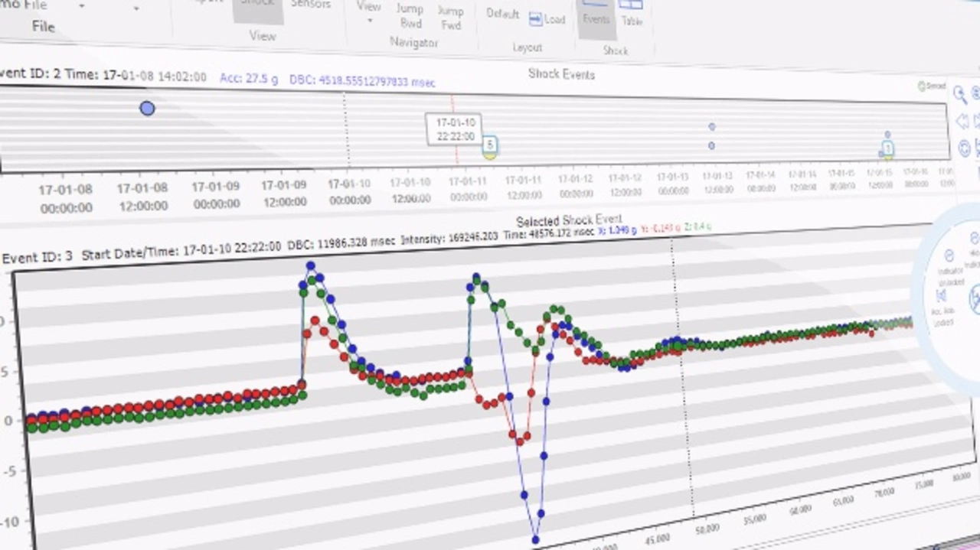Click the blue 'X: 1.349 g' reading
This screenshot has height=550, width=980.
coord(617,229)
